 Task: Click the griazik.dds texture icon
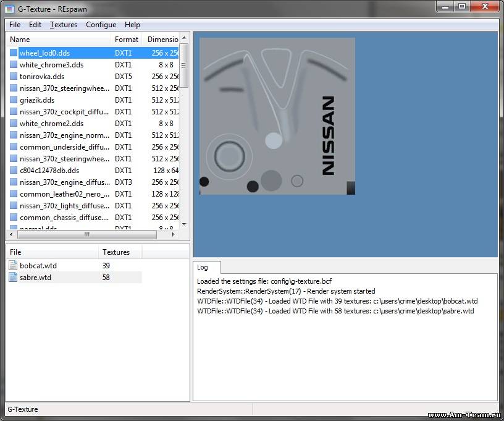click(14, 100)
